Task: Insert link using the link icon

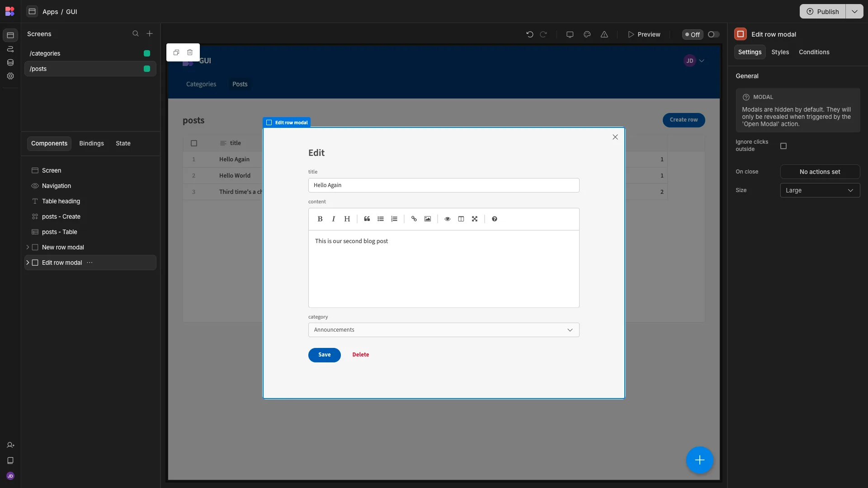Action: [414, 219]
